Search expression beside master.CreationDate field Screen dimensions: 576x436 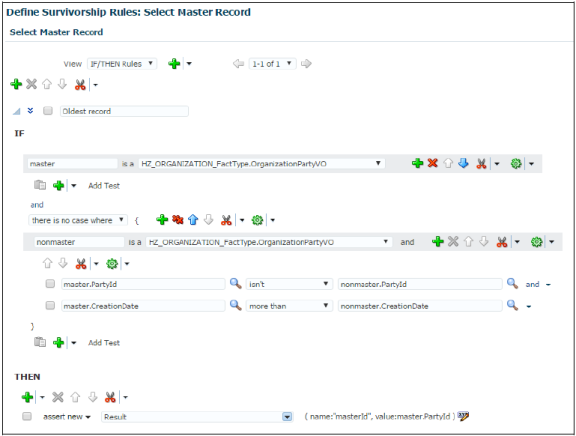pyautogui.click(x=235, y=305)
